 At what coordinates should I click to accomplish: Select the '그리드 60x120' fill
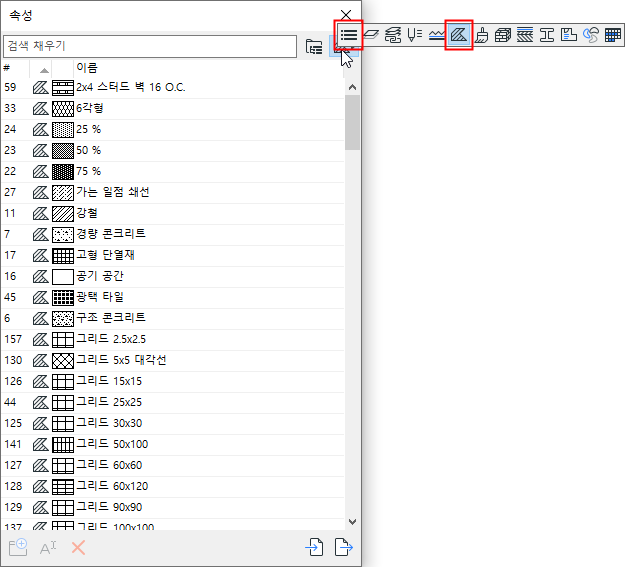coord(173,486)
